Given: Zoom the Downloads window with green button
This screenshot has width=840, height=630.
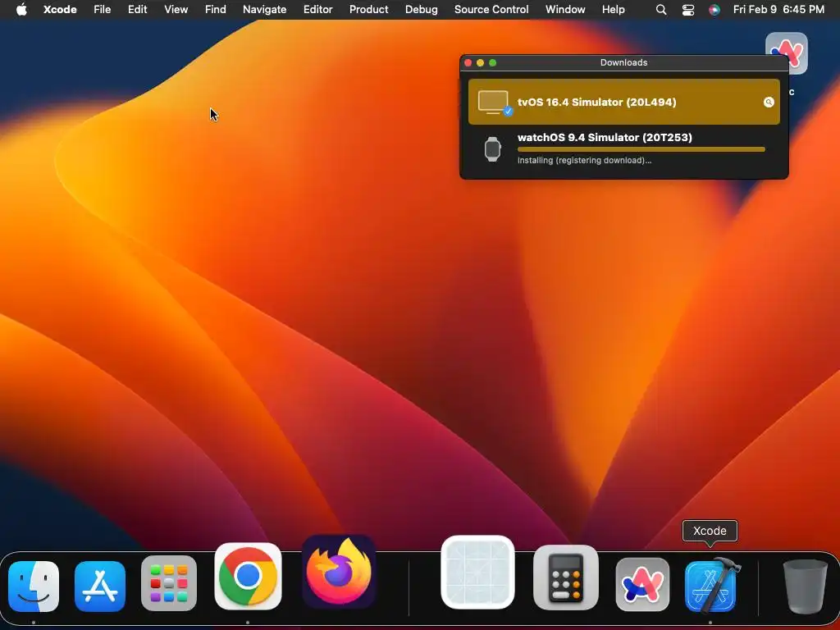Looking at the screenshot, I should 492,62.
